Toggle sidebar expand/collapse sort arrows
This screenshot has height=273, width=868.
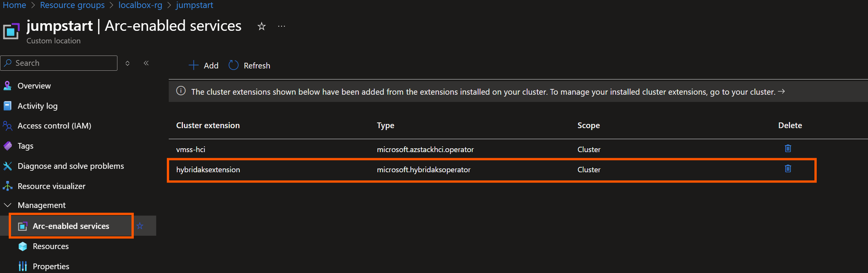click(x=128, y=63)
